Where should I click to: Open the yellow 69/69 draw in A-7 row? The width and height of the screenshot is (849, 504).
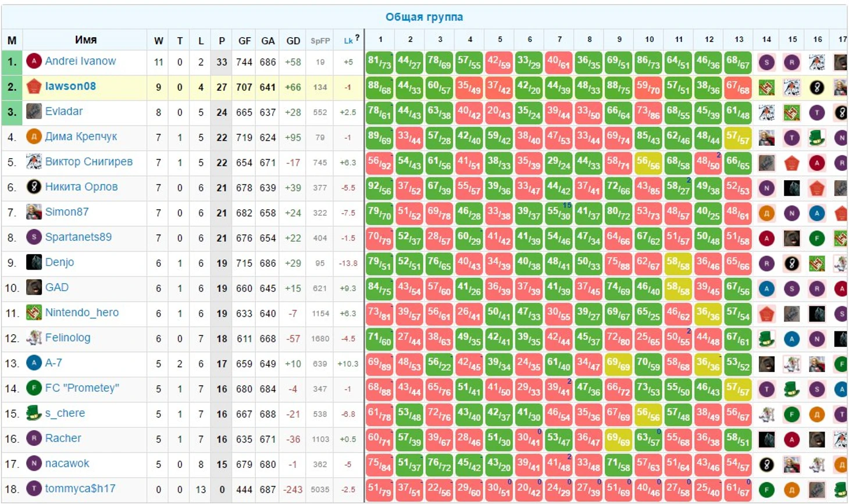(619, 364)
